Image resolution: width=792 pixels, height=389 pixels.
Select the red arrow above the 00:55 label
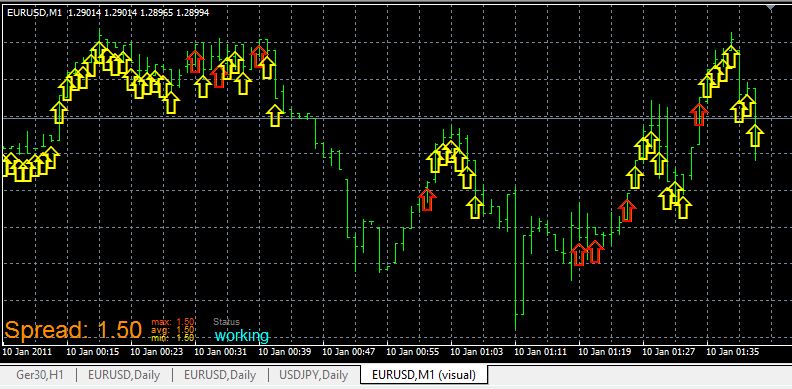click(427, 199)
